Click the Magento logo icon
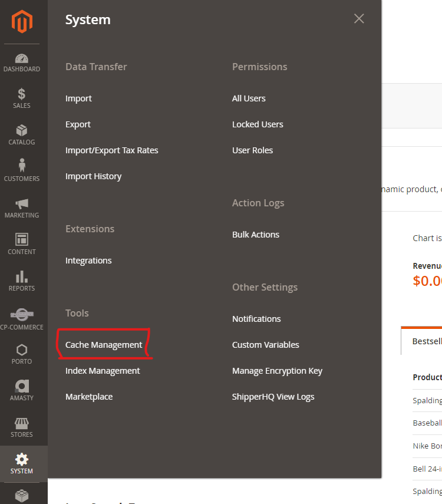This screenshot has width=442, height=504. (x=22, y=22)
